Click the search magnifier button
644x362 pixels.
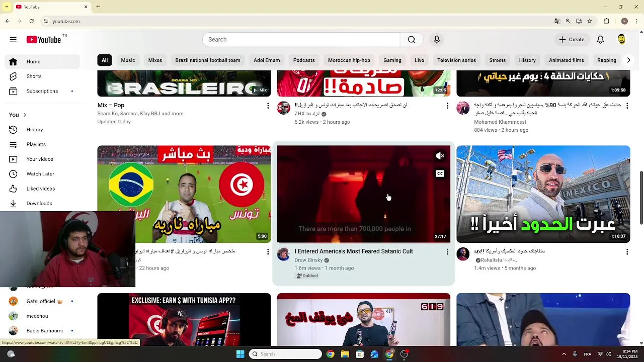click(412, 40)
